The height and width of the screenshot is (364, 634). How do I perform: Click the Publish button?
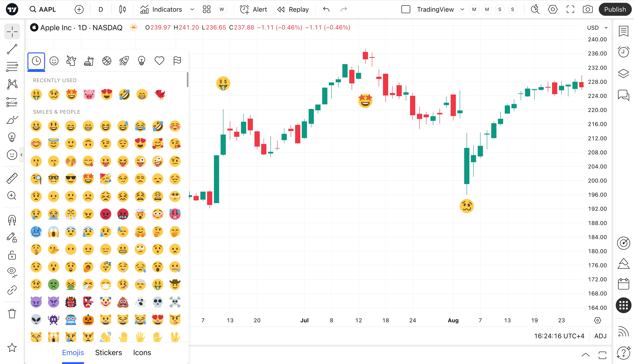tap(615, 9)
